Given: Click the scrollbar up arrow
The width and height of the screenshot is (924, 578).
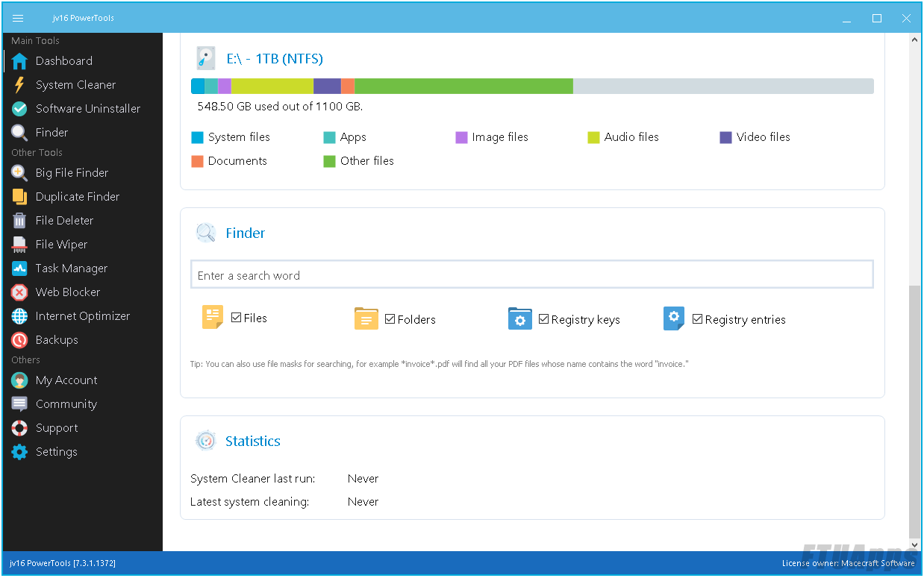Looking at the screenshot, I should tap(915, 39).
